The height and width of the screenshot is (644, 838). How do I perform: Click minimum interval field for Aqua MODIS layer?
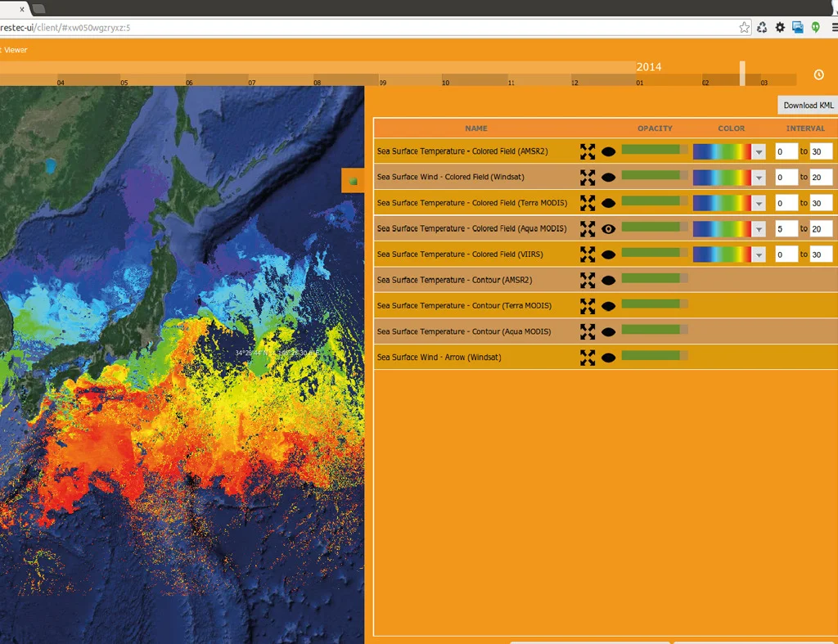[786, 229]
